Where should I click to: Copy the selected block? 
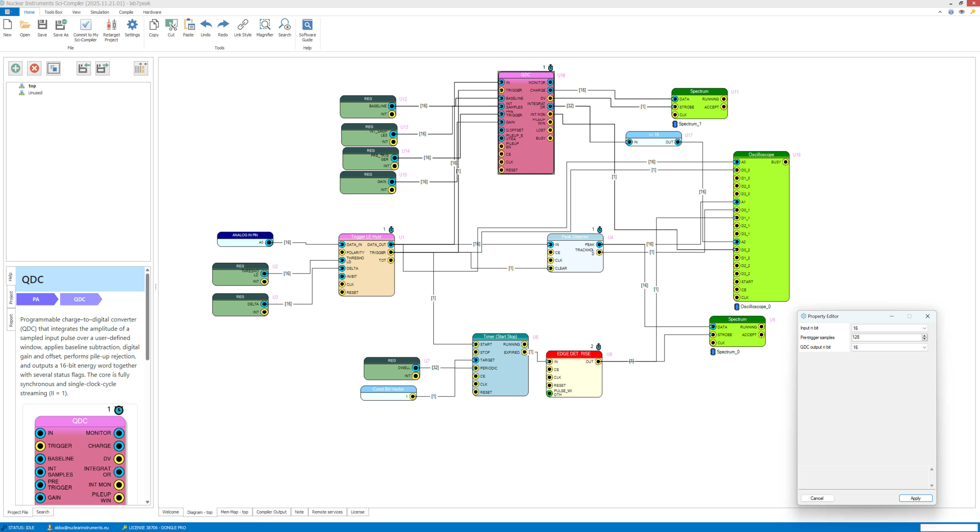click(x=154, y=28)
